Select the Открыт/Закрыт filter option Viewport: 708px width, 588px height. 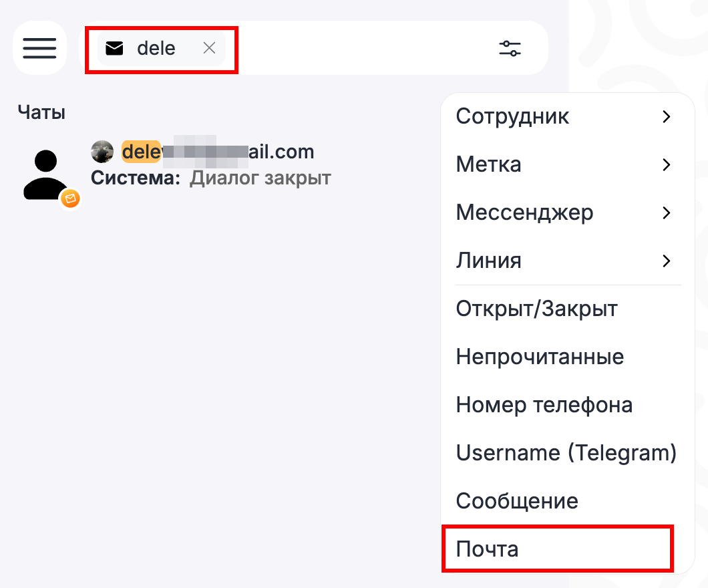point(536,309)
